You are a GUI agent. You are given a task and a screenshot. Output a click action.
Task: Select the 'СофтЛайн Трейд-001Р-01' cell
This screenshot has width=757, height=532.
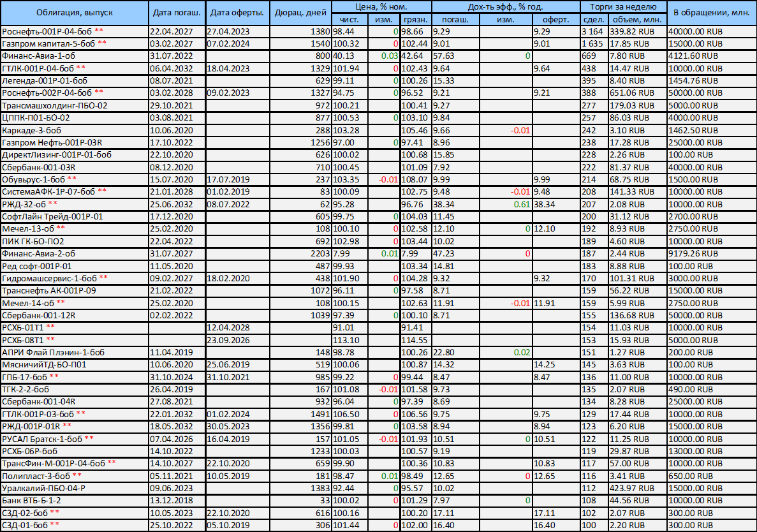pos(53,216)
